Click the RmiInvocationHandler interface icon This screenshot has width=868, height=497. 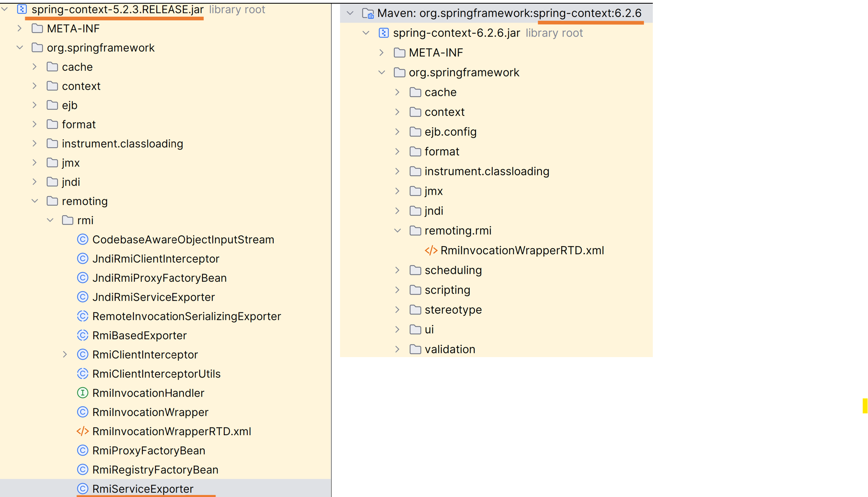pos(83,393)
